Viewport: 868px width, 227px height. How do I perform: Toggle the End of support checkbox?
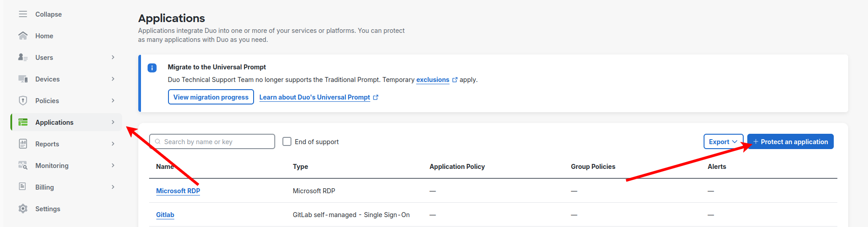[287, 141]
